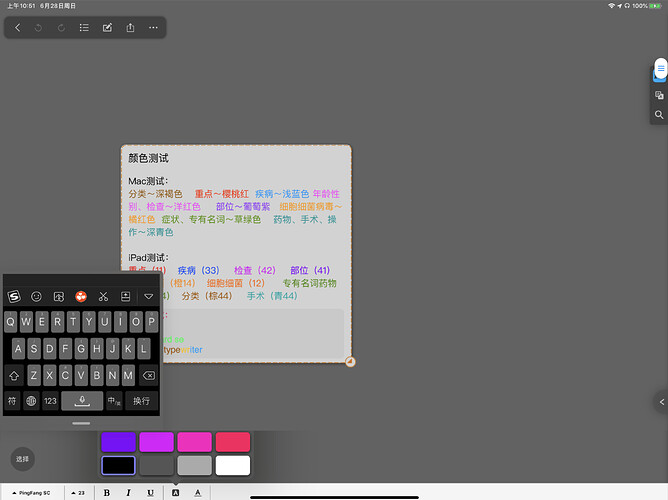Image resolution: width=668 pixels, height=500 pixels.
Task: Toggle italic formatting
Action: pos(128,493)
